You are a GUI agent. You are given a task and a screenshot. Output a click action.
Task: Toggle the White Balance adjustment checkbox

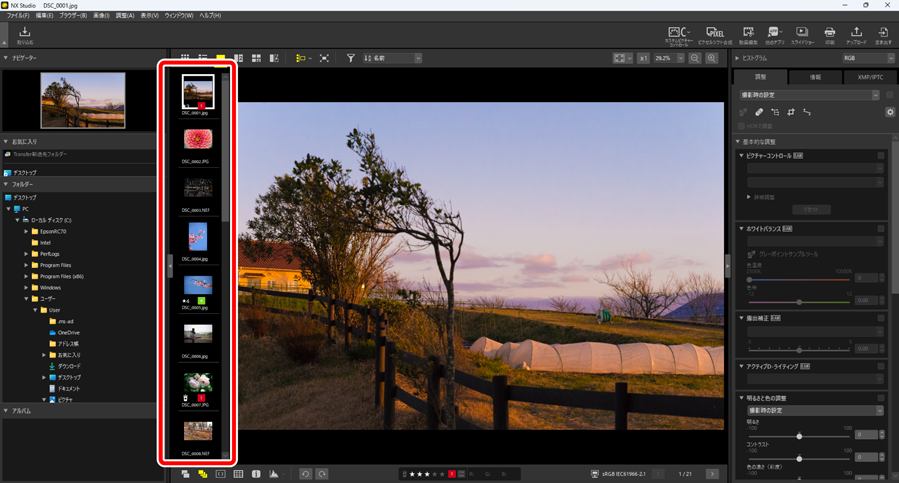(881, 229)
